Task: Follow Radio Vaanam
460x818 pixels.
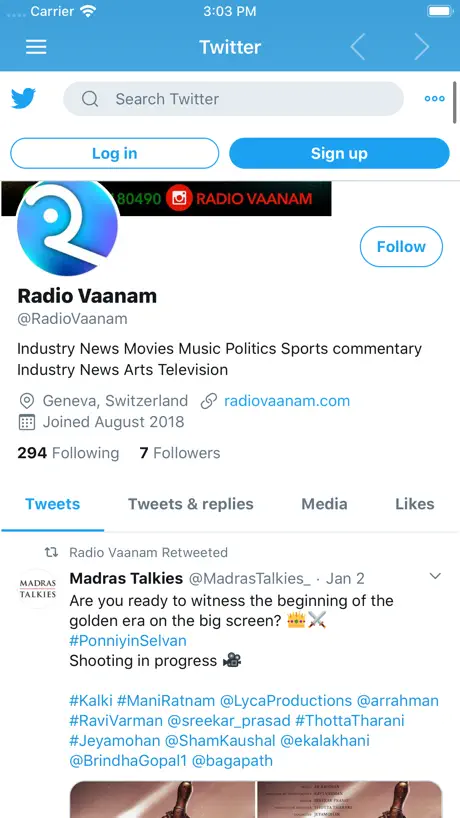Action: (x=401, y=247)
